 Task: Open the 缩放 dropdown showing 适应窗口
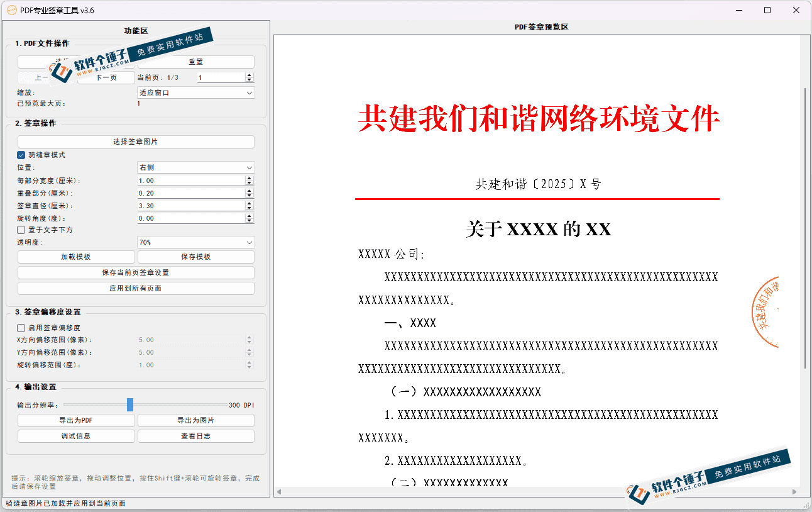pyautogui.click(x=195, y=92)
